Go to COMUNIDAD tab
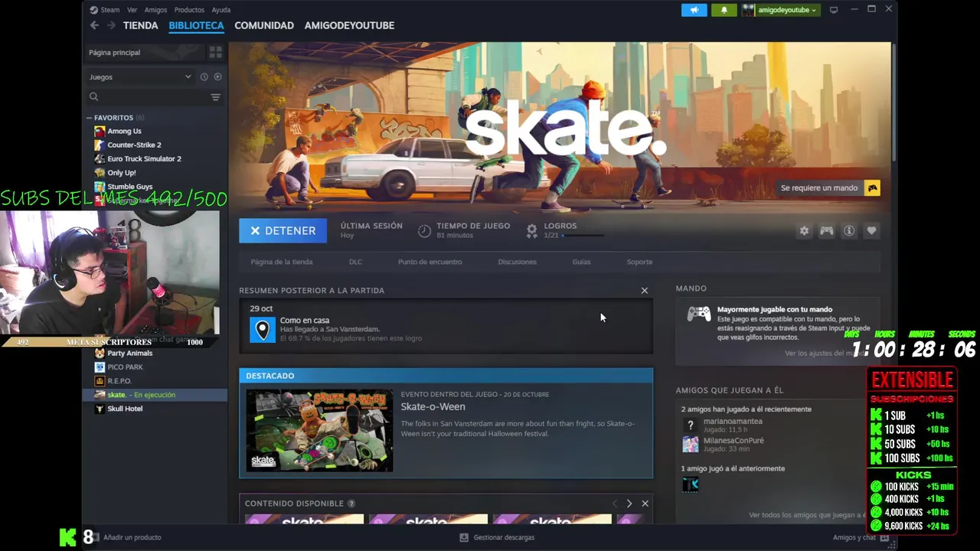980x551 pixels. tap(264, 25)
